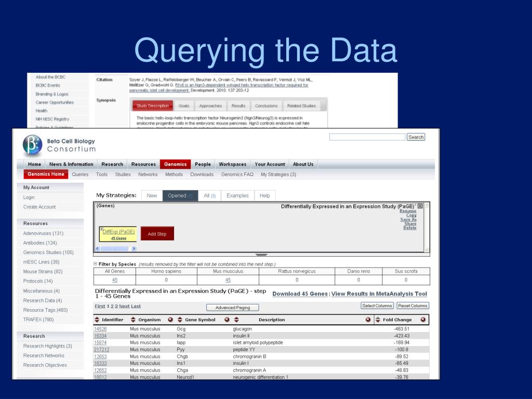Image resolution: width=532 pixels, height=399 pixels.
Task: Select the Genomics Home subtab
Action: pyautogui.click(x=46, y=174)
